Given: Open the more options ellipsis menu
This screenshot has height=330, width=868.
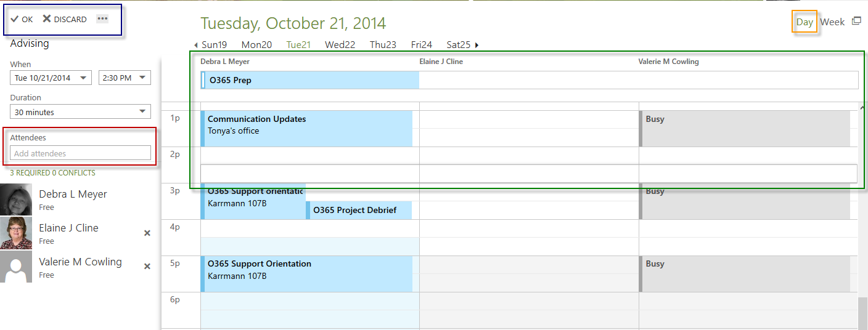Looking at the screenshot, I should [102, 18].
